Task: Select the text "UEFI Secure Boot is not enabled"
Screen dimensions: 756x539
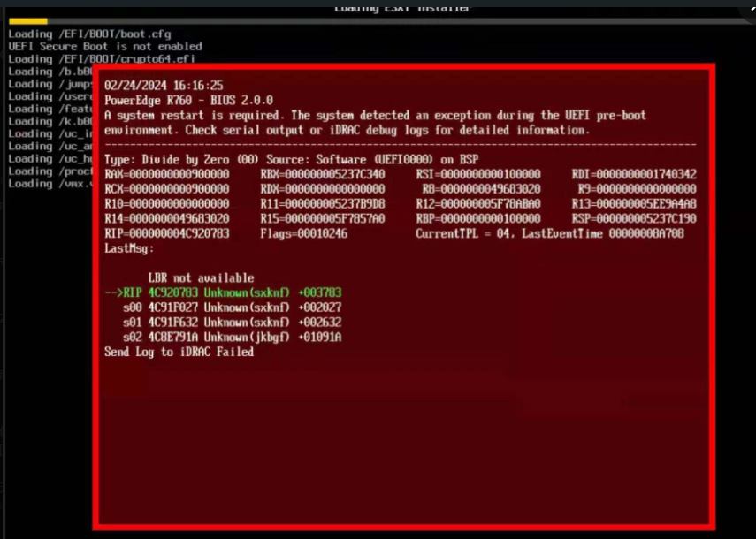Action: coord(105,47)
